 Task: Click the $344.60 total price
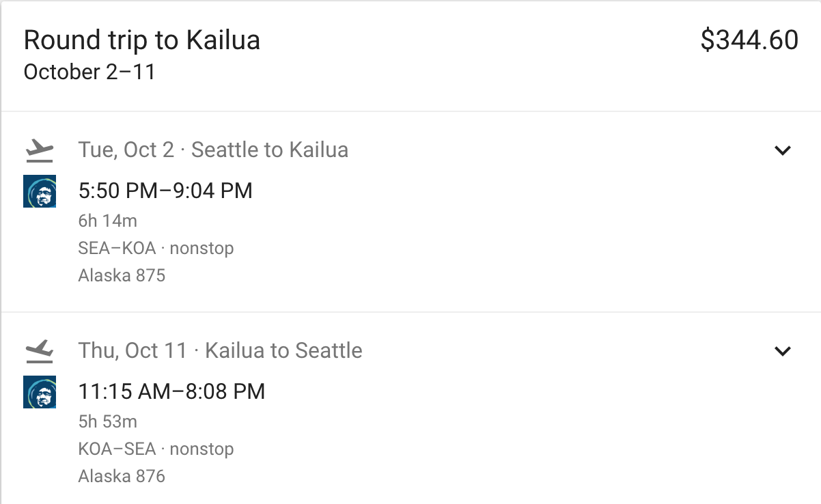(x=749, y=40)
